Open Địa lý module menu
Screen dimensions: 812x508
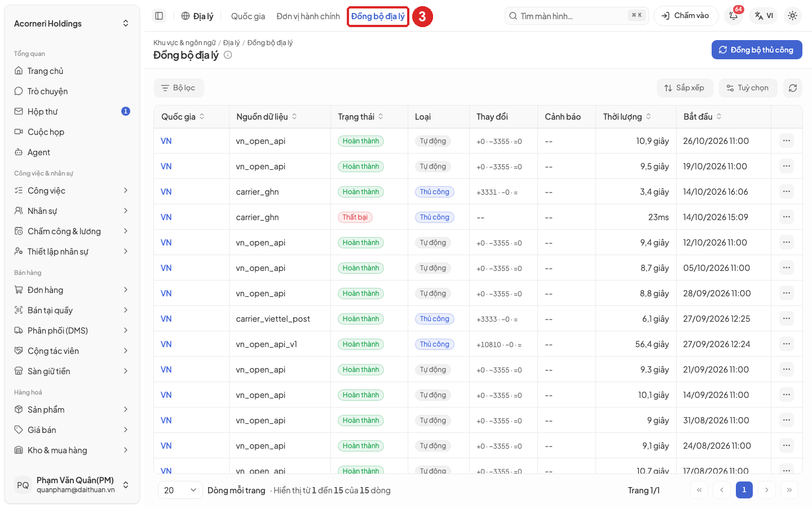pyautogui.click(x=197, y=16)
